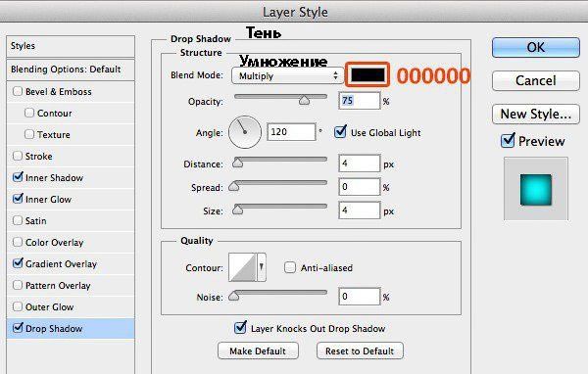Uncheck the Gradient Overlay effect

(x=18, y=263)
